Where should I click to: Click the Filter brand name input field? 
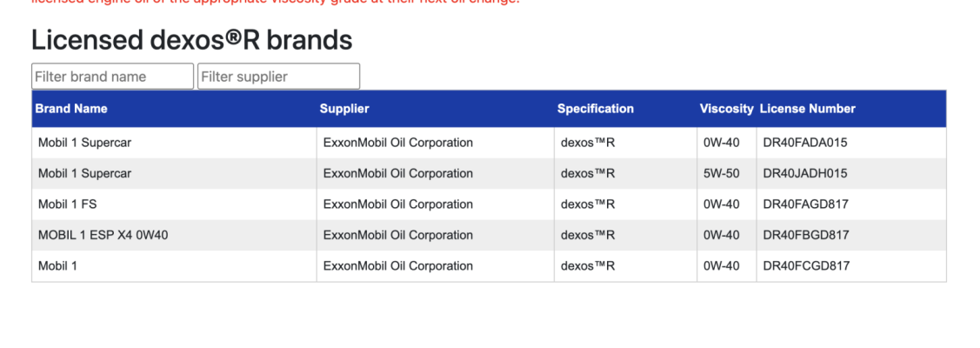(x=112, y=77)
